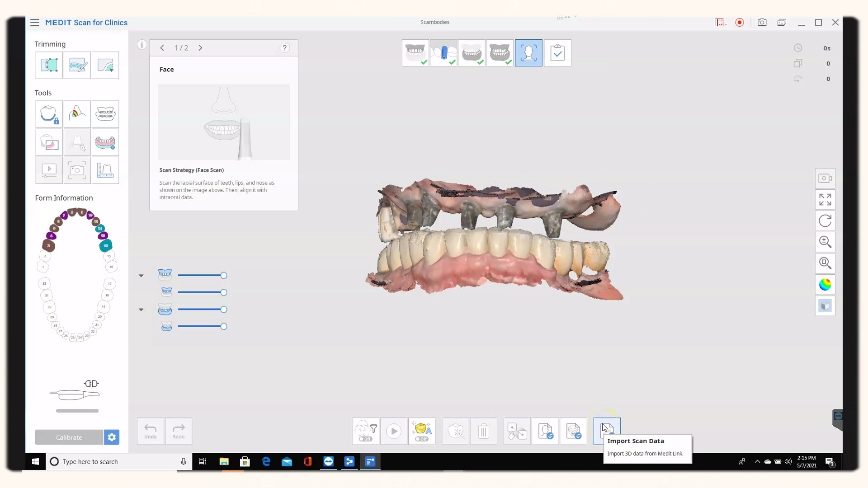
Task: Open the tooth lock area tool
Action: coord(49,114)
